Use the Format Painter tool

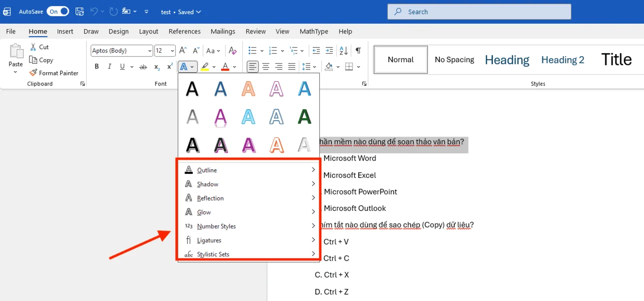(x=55, y=73)
